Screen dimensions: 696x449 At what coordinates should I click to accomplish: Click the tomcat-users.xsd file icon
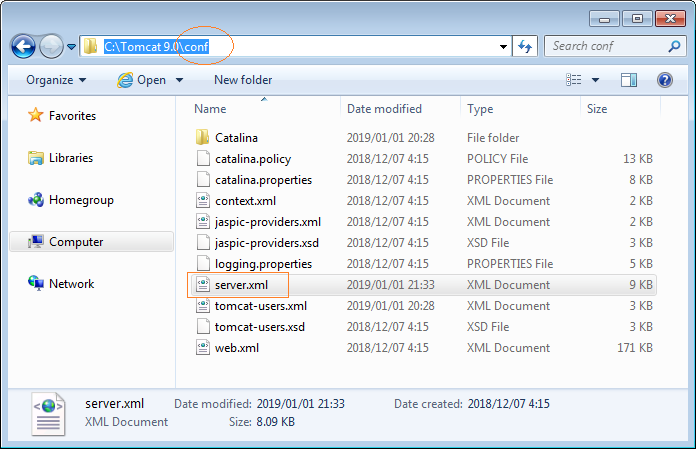(203, 326)
